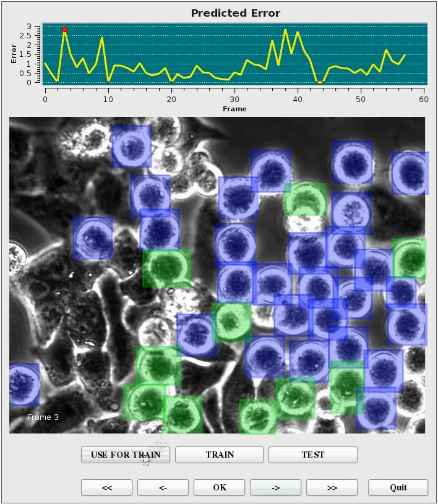Jump forward with the >> button
Viewport: 438px width, 504px height.
332,487
